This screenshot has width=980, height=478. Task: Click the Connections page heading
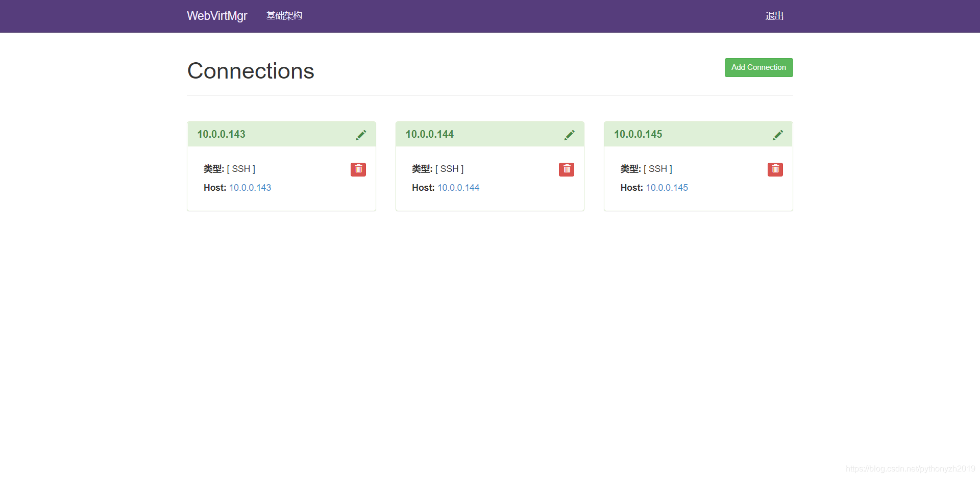click(251, 71)
